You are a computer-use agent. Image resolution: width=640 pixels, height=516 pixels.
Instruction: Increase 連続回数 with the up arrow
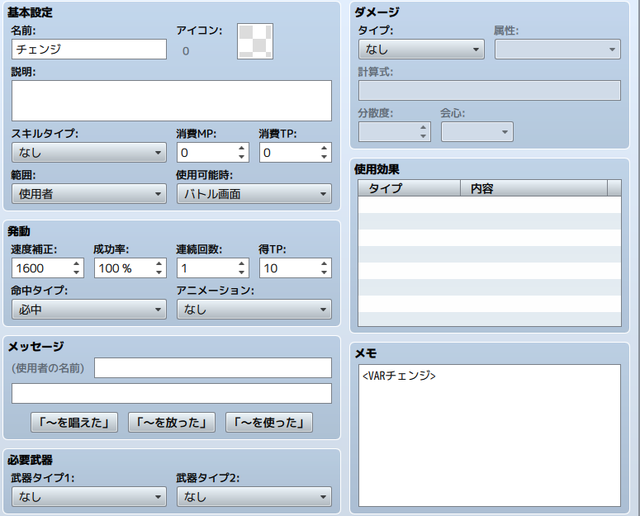pyautogui.click(x=242, y=264)
